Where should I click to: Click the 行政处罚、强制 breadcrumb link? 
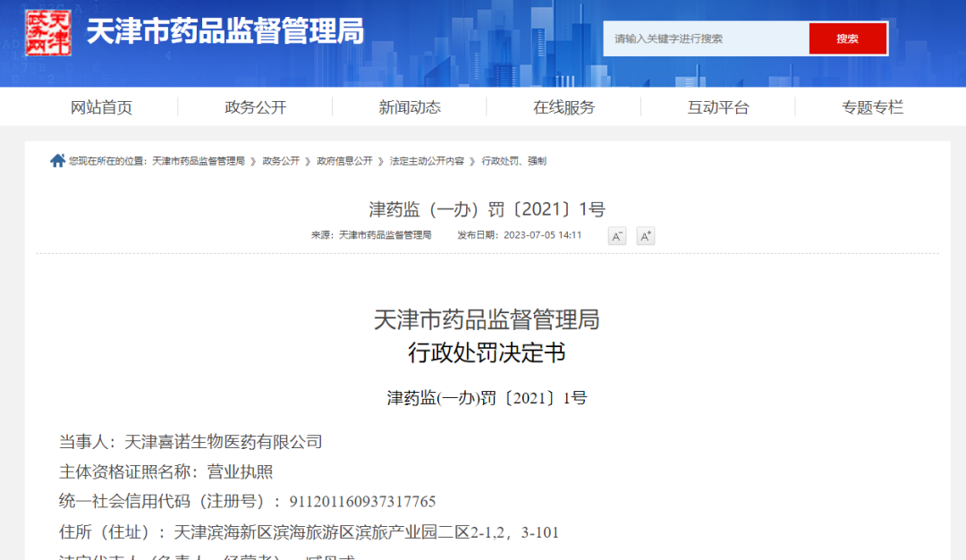click(x=513, y=161)
